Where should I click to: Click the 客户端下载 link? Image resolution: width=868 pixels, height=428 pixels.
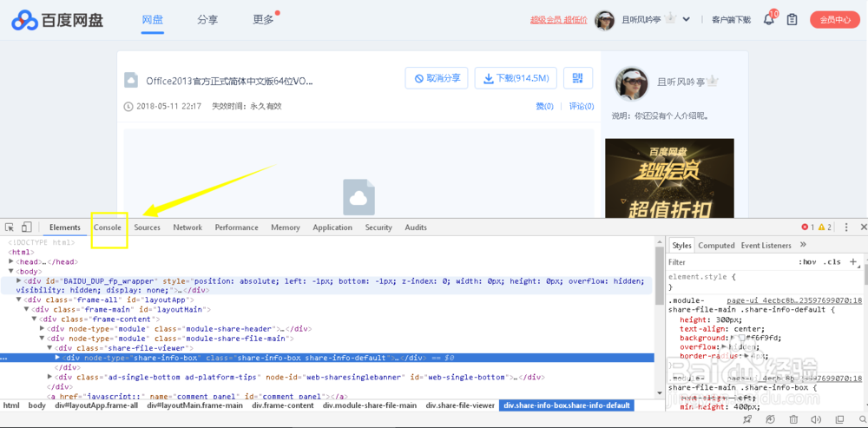pyautogui.click(x=731, y=19)
